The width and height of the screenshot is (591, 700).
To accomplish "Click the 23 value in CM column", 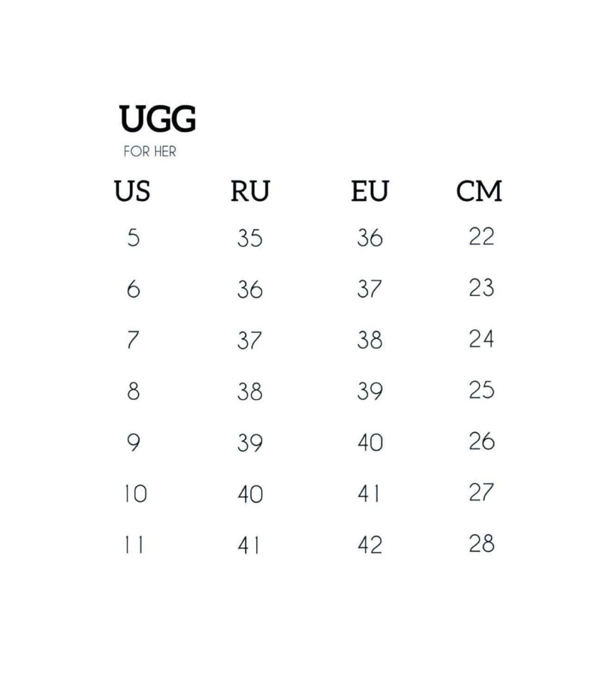I will click(482, 288).
